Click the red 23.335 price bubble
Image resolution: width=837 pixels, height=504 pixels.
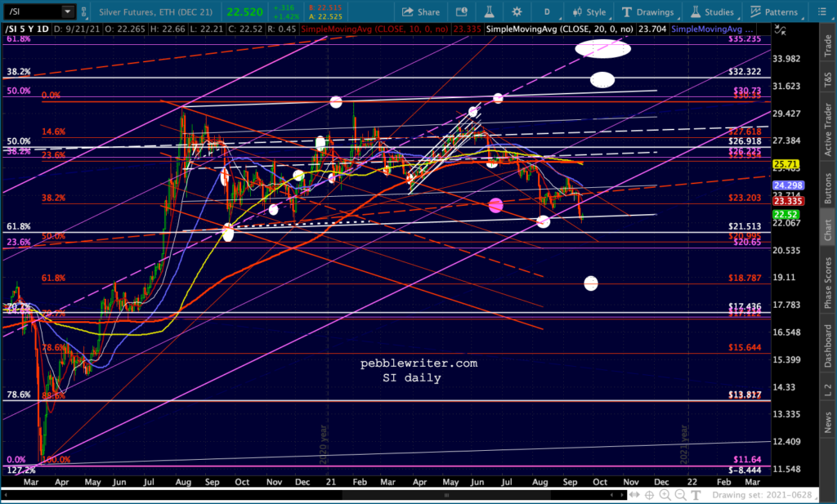(x=788, y=201)
